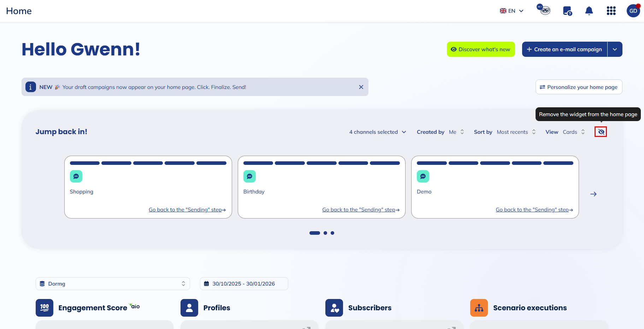644x329 pixels.
Task: Go to second carousel page dot
Action: tap(325, 233)
